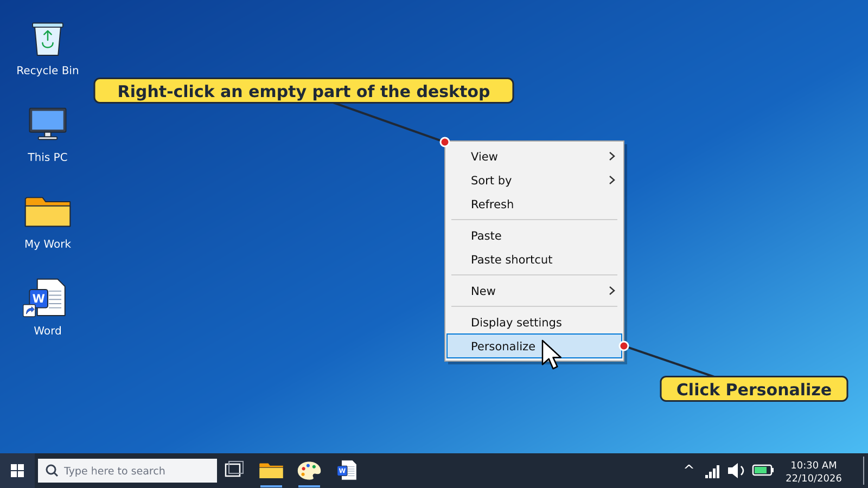
Task: Choose Paste in the context menu
Action: [x=534, y=235]
